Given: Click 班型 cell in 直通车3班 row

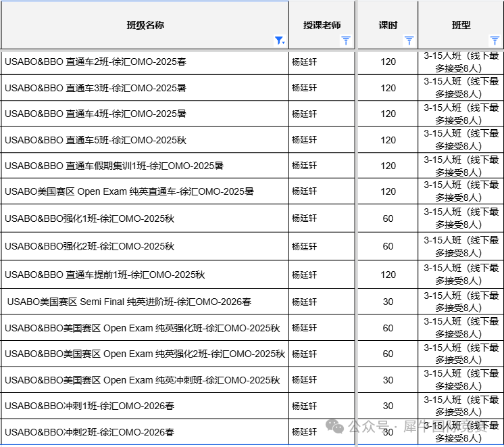Looking at the screenshot, I should 461,88.
